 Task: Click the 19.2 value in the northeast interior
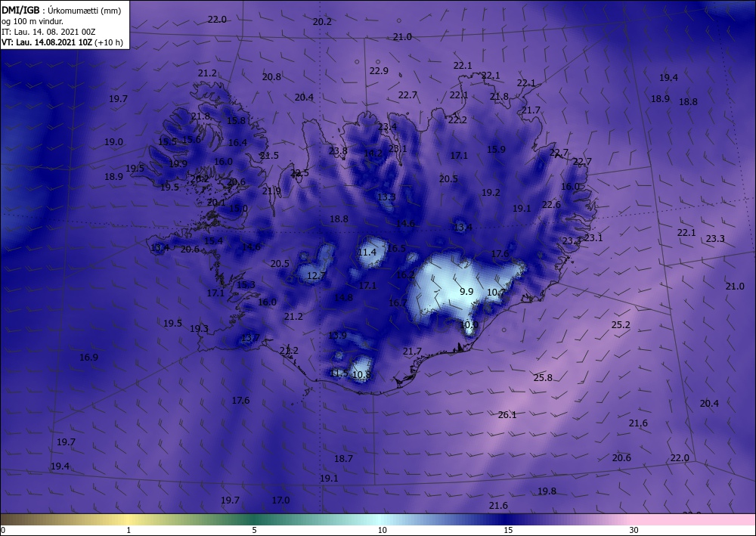coord(491,192)
